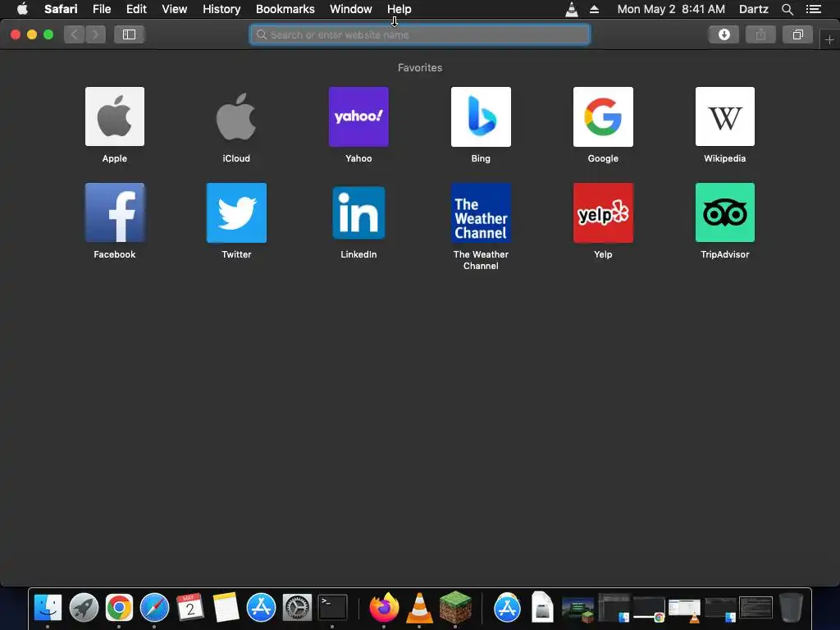This screenshot has height=630, width=840.
Task: Open the History menu
Action: (x=221, y=9)
